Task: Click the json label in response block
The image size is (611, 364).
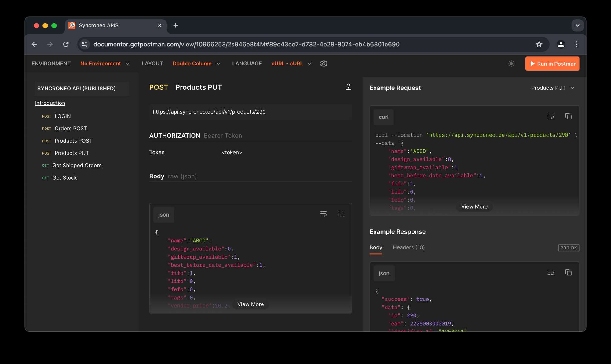Action: point(384,273)
